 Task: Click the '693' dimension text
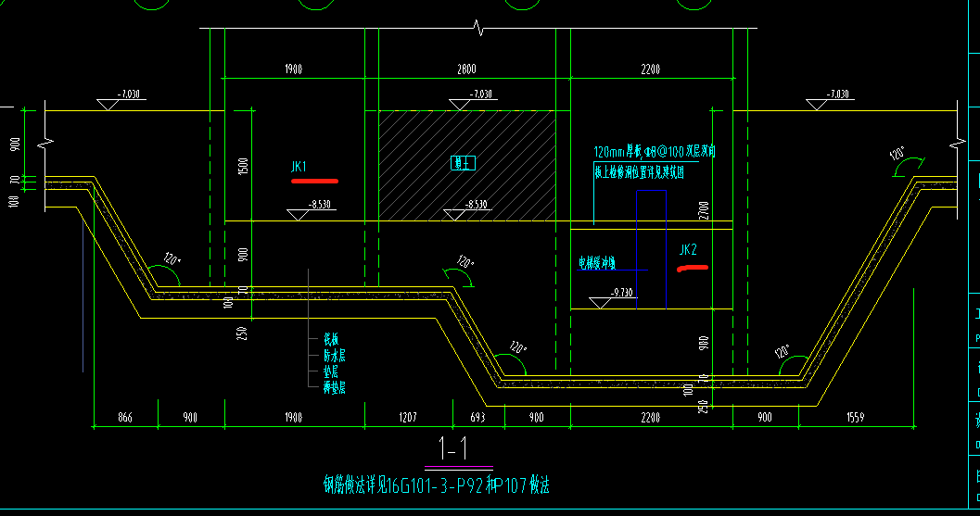[x=477, y=417]
